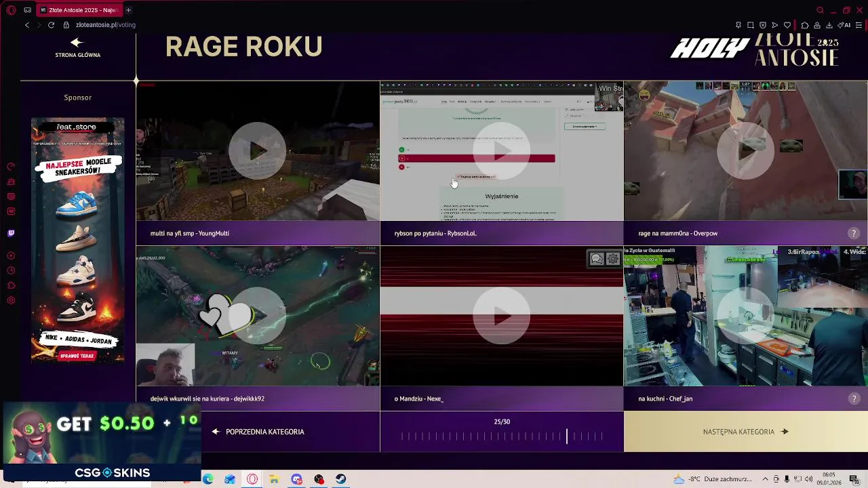Show browser downloads
This screenshot has height=488, width=868.
829,25
